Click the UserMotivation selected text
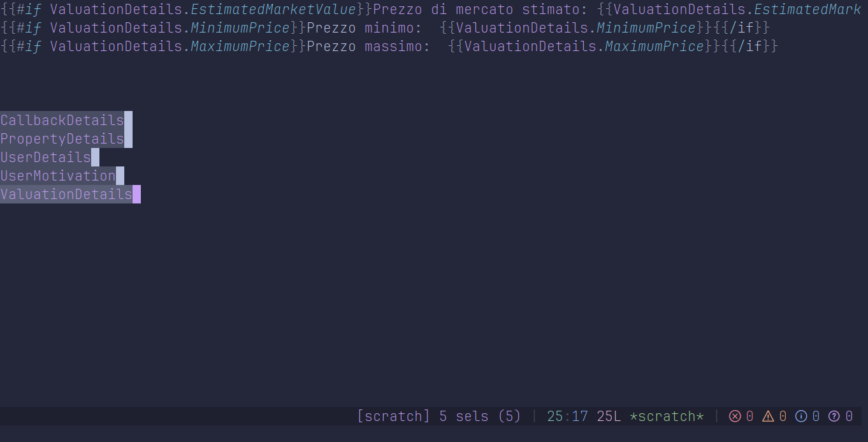 58,176
